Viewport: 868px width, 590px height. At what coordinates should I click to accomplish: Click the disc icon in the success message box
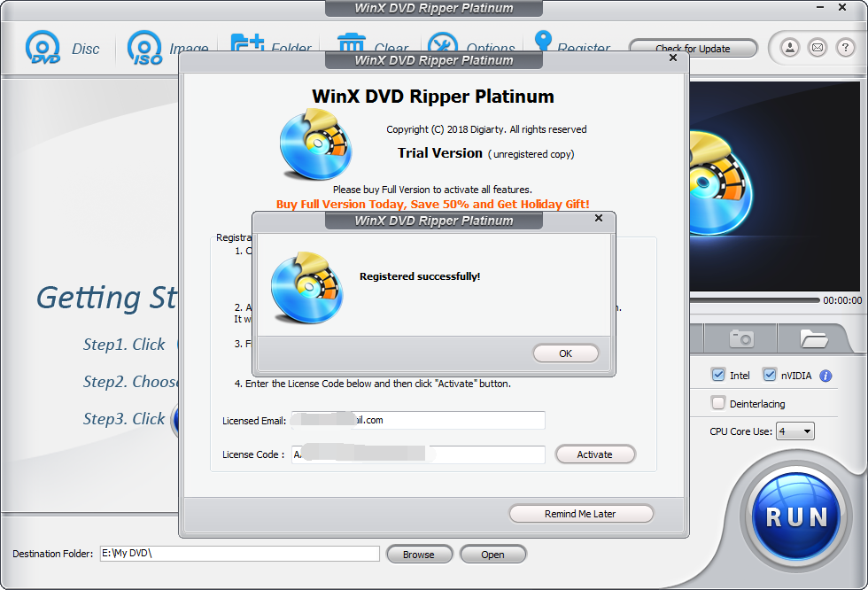coord(307,288)
